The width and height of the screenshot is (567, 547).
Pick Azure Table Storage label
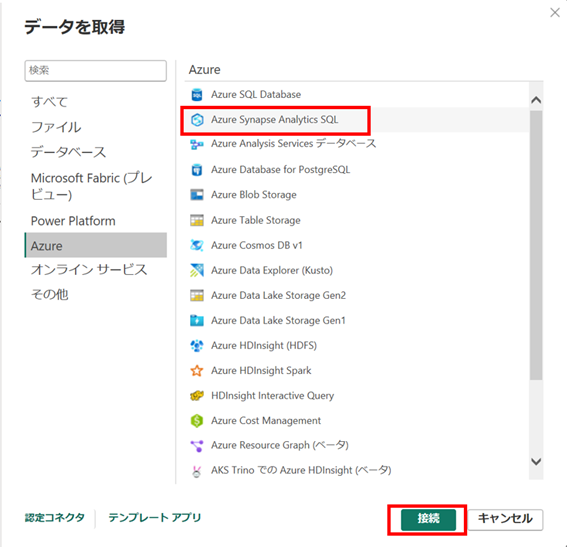[x=256, y=220]
